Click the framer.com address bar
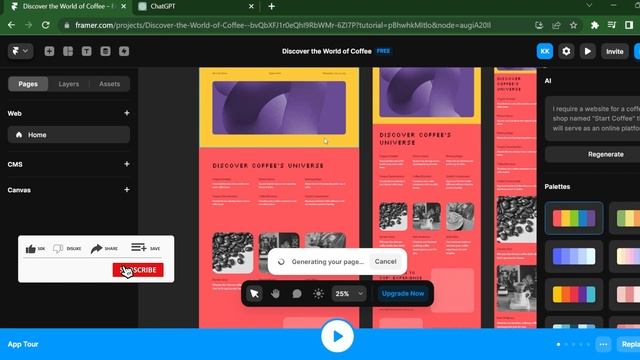Viewport: 640px width, 360px height. click(283, 25)
